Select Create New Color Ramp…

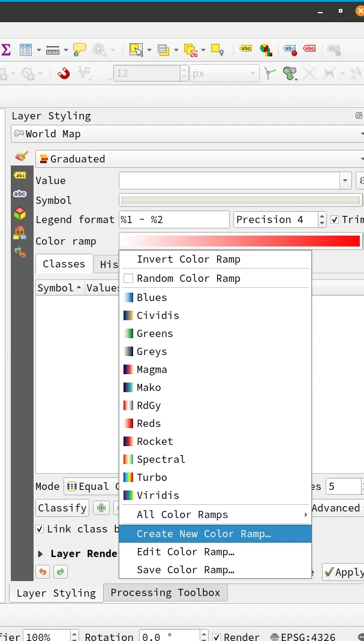pyautogui.click(x=215, y=534)
